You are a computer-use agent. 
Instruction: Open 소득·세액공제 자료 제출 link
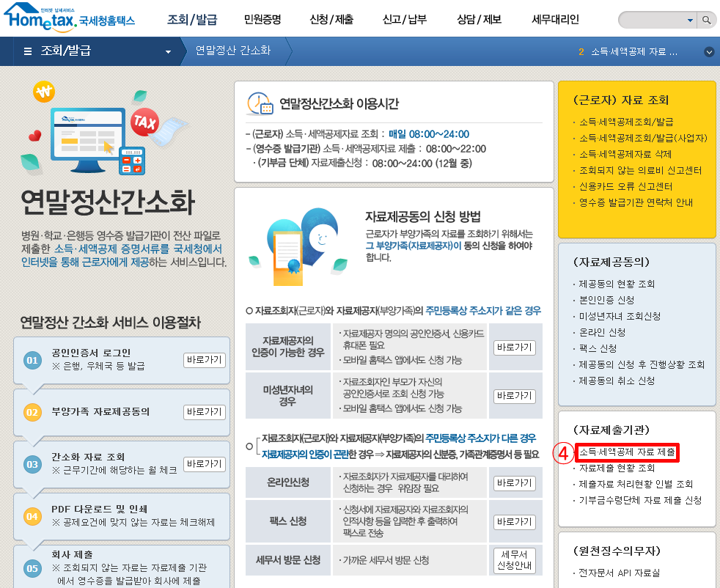(x=627, y=452)
